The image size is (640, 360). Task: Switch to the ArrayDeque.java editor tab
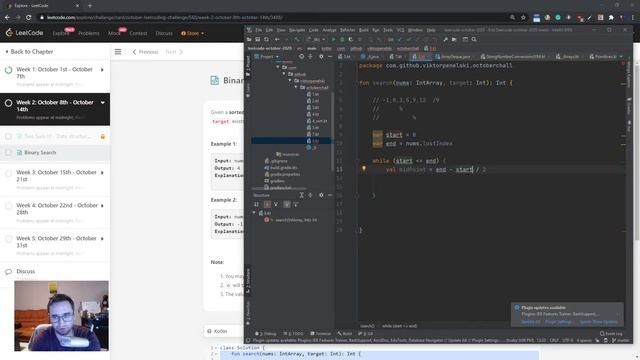click(x=453, y=57)
